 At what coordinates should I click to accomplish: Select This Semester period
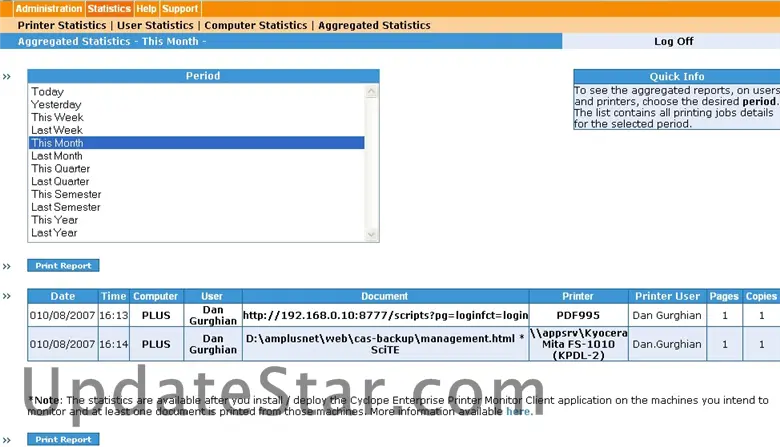[196, 194]
